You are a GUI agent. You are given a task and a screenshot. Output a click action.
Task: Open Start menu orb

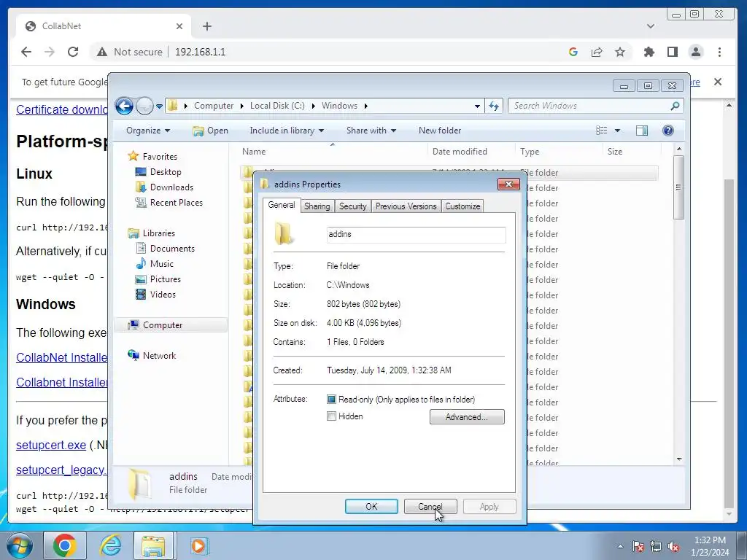click(x=19, y=545)
